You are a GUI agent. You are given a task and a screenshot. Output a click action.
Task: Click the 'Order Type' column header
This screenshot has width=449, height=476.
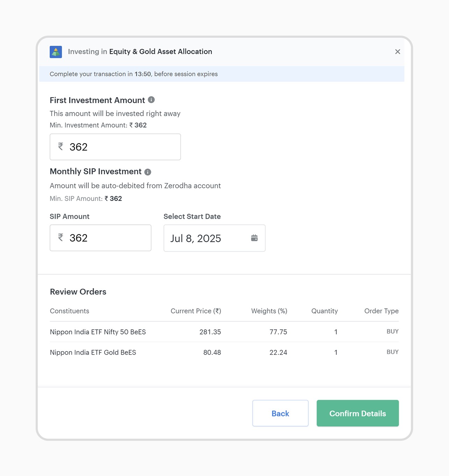[382, 311]
